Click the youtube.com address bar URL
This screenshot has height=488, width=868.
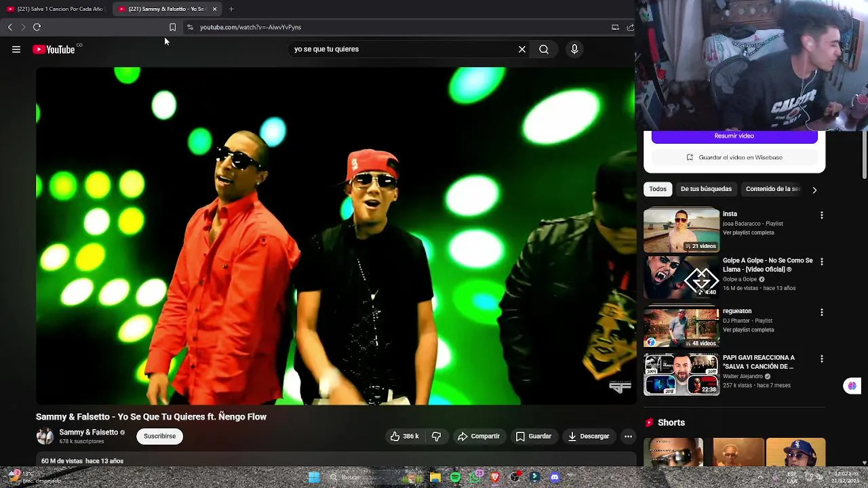[250, 27]
